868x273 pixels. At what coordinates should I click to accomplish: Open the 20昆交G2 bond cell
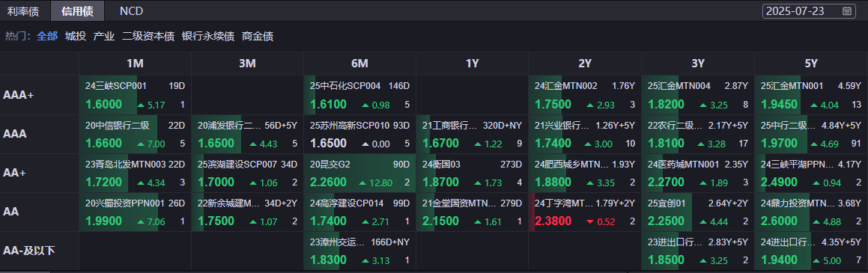click(359, 173)
